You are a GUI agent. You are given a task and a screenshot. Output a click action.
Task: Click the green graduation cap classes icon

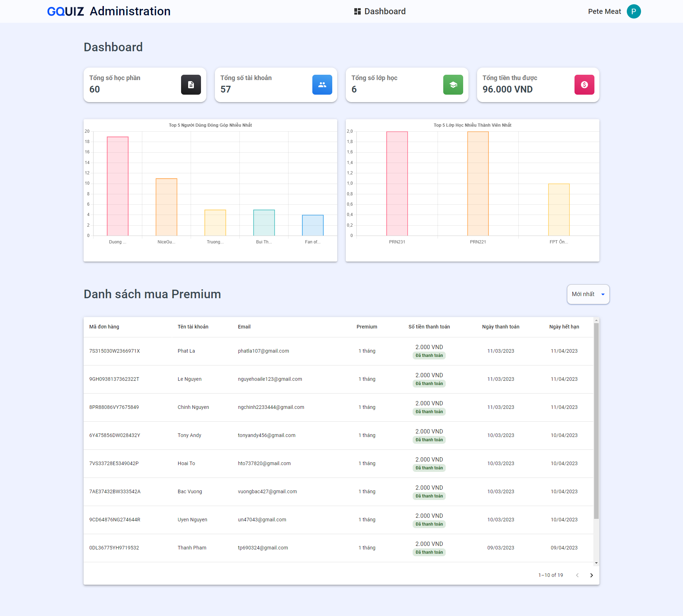pos(453,85)
